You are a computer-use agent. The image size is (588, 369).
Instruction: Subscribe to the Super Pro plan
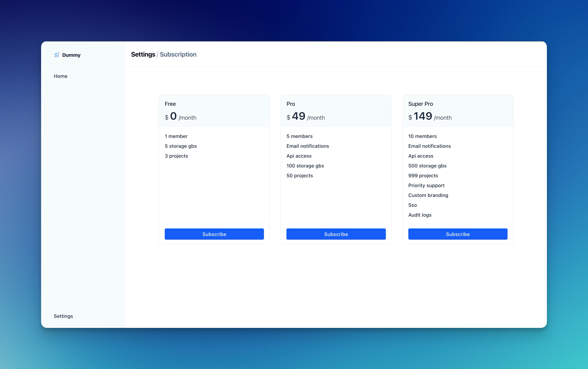click(x=458, y=234)
